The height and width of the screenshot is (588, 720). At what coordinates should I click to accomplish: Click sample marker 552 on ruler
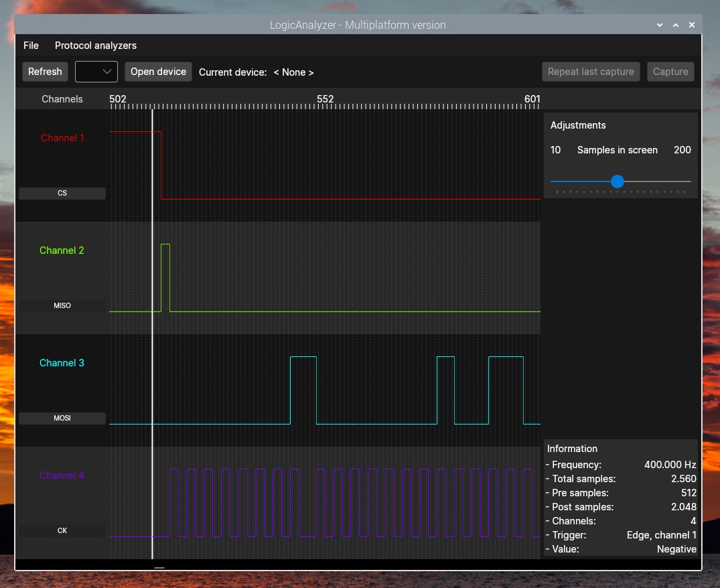click(x=325, y=99)
